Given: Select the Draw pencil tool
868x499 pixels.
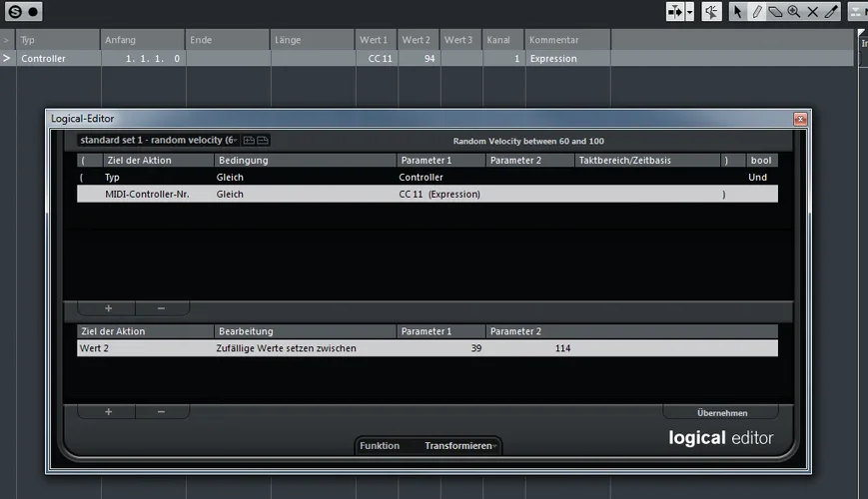Looking at the screenshot, I should (x=757, y=12).
